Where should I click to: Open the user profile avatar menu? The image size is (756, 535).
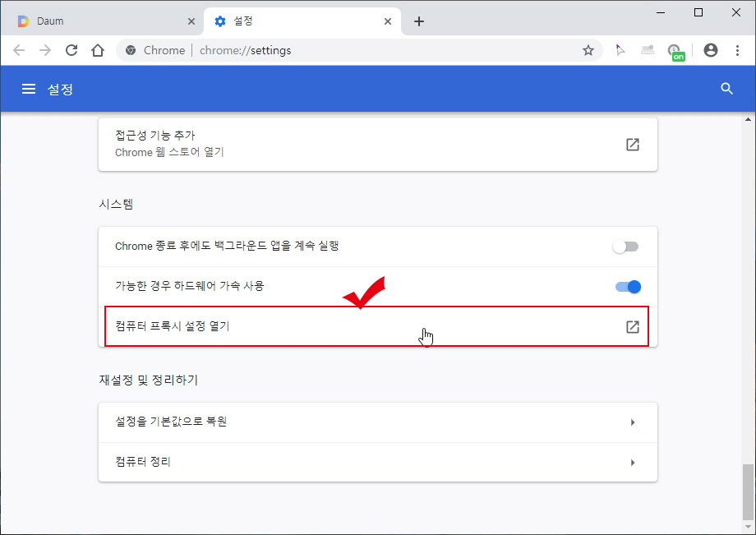tap(710, 50)
